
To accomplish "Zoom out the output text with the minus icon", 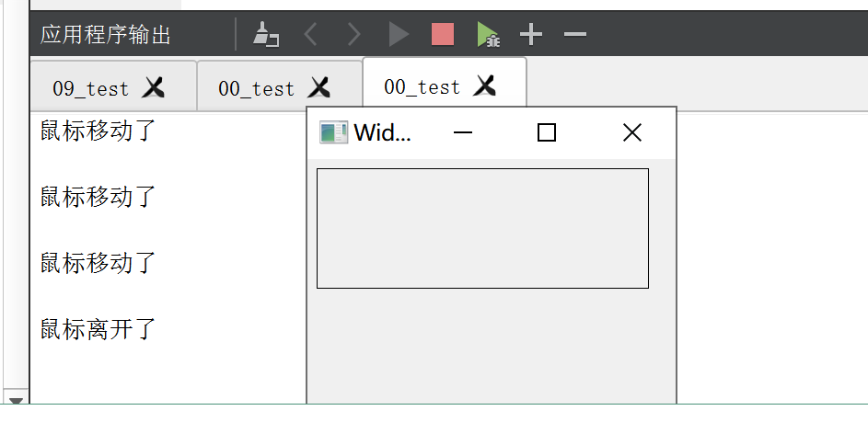I will pos(575,34).
